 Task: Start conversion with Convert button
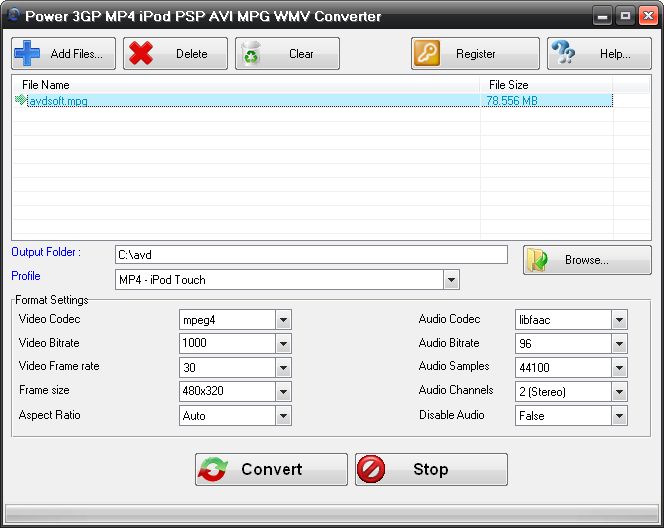coord(271,469)
